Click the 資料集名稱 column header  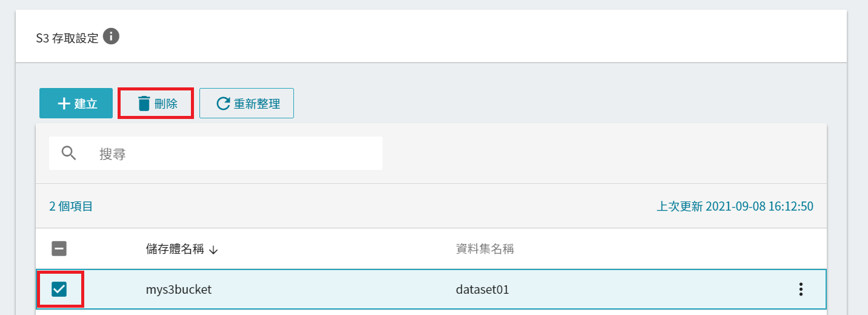(485, 249)
